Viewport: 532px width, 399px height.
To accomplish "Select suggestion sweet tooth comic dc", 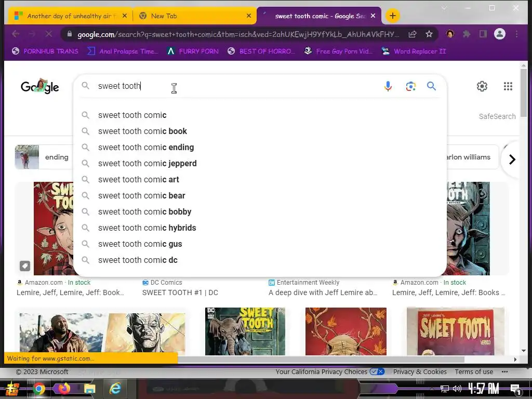I will click(260, 260).
